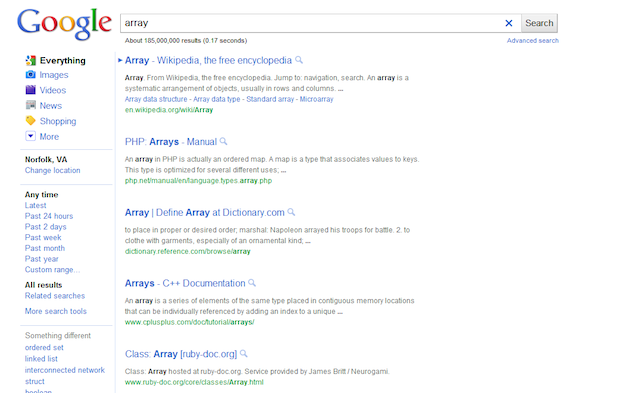
Task: Open Standard array sublink
Action: click(270, 99)
